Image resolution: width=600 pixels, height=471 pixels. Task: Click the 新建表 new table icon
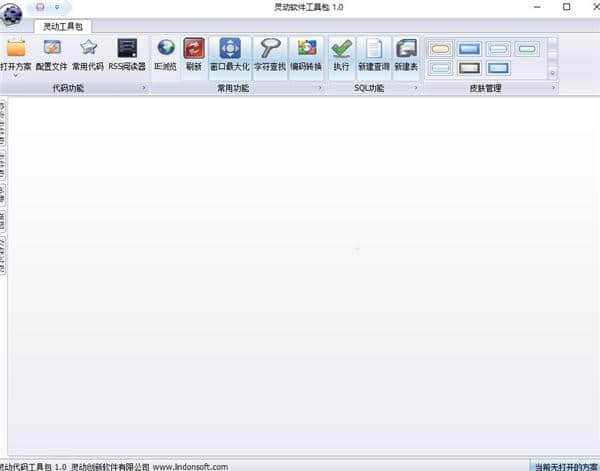405,48
